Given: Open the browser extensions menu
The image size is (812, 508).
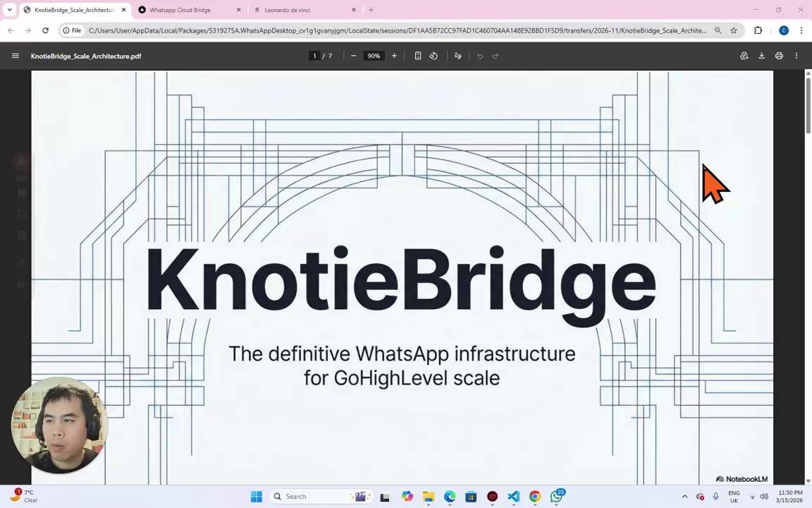Looking at the screenshot, I should [758, 30].
